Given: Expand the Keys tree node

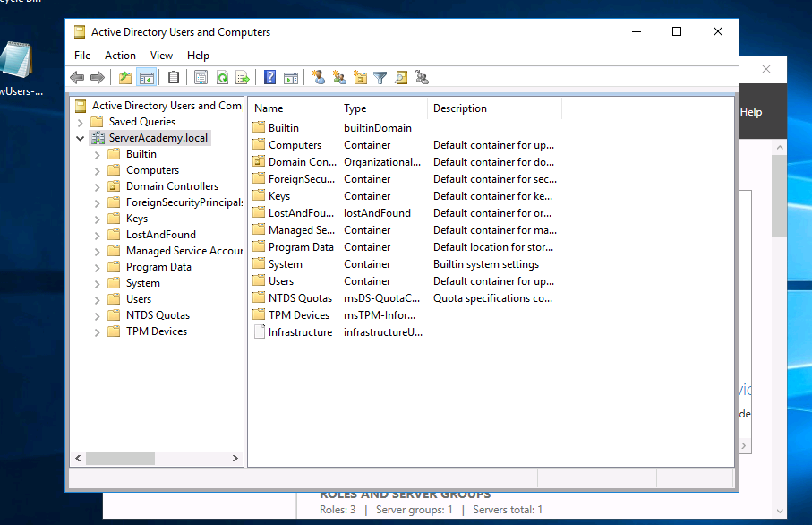Looking at the screenshot, I should [97, 219].
